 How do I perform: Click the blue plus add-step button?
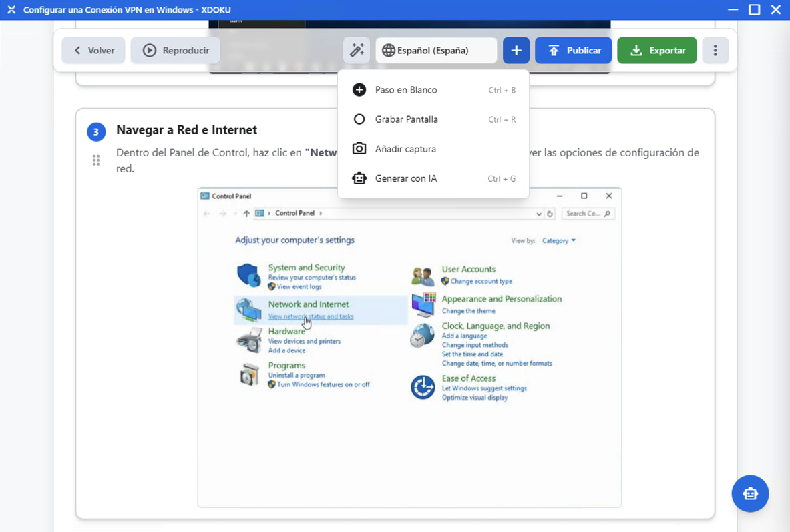tap(516, 51)
